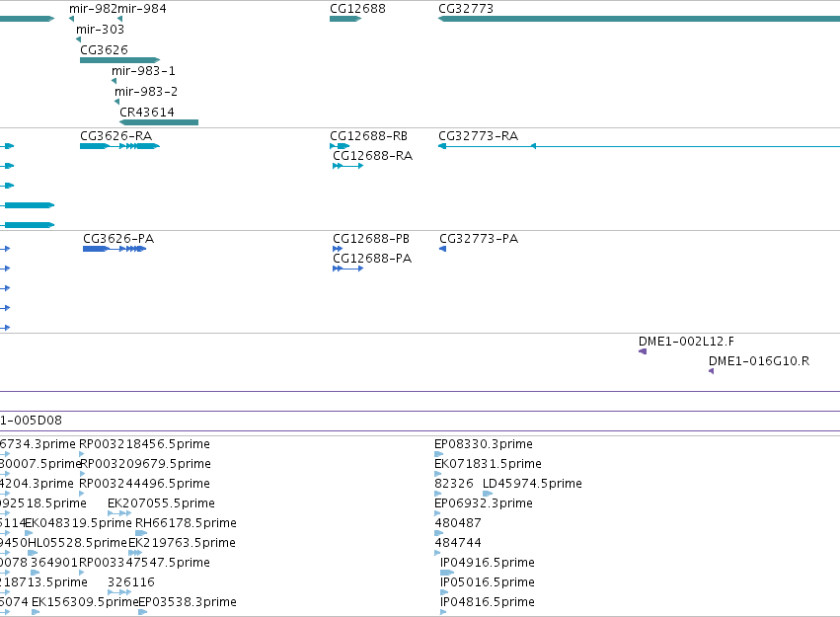Select the EK207055.5prime EST feature
This screenshot has height=617, width=840.
pyautogui.click(x=119, y=513)
